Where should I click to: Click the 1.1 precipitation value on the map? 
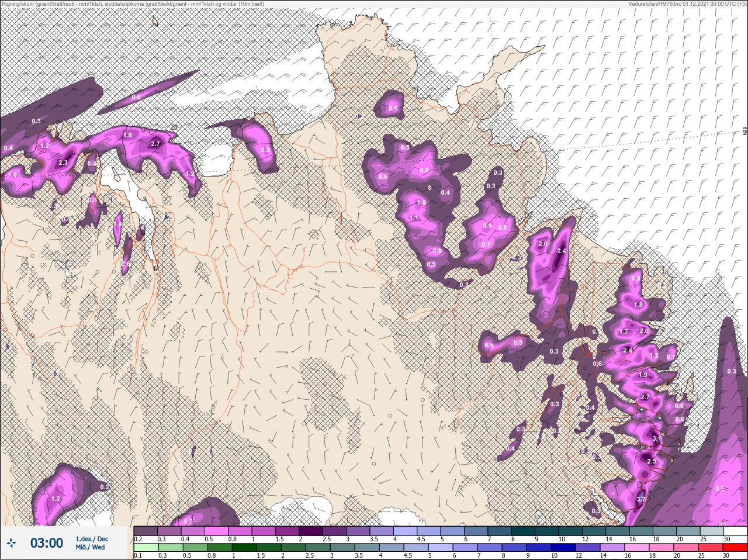(x=414, y=217)
